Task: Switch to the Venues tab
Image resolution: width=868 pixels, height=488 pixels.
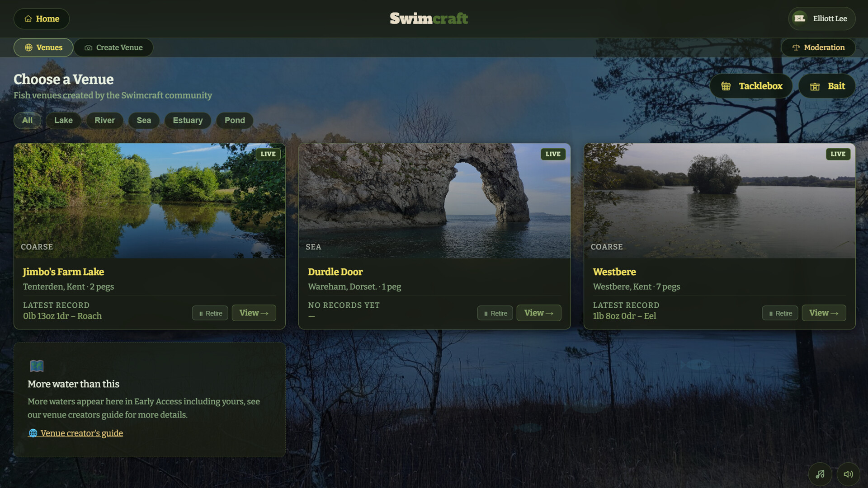Action: [x=43, y=47]
